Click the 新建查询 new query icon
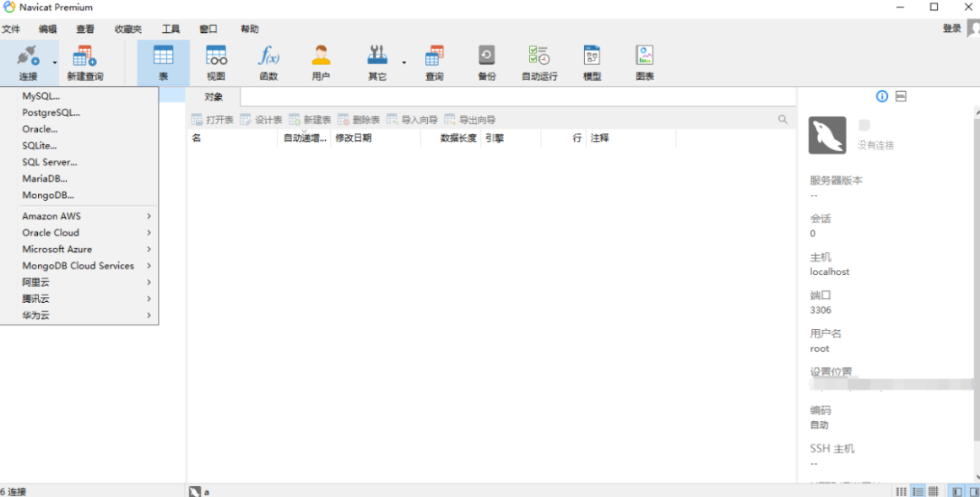980x497 pixels. tap(85, 57)
